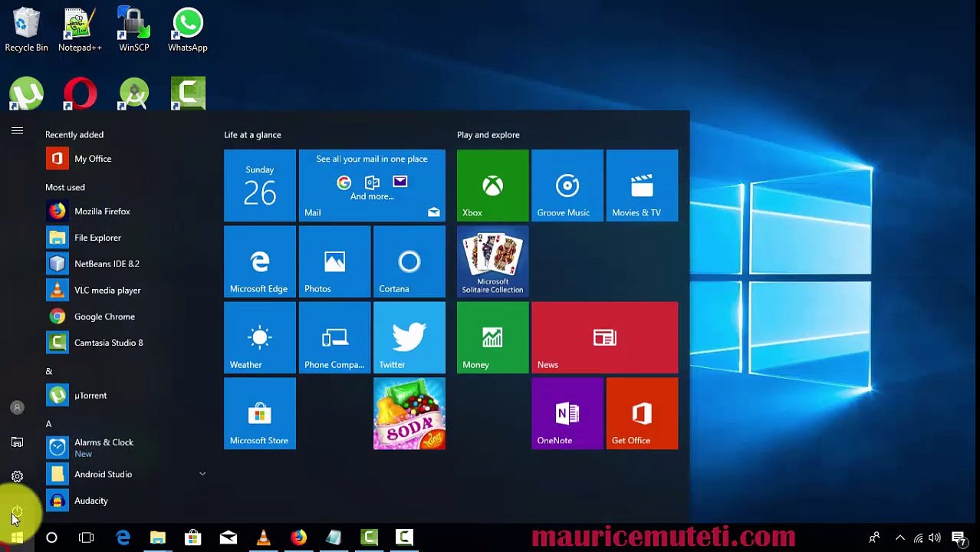Open the Money tile
Screen dimensions: 980x552
pyautogui.click(x=492, y=337)
